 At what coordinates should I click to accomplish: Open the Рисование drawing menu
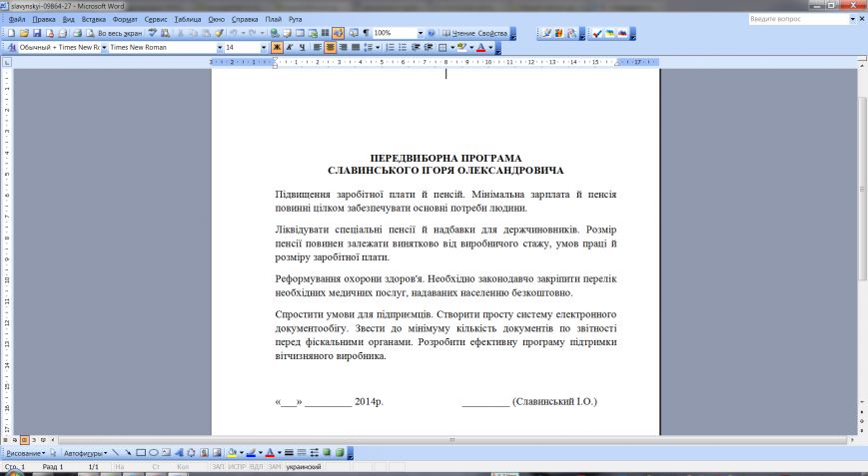25,453
